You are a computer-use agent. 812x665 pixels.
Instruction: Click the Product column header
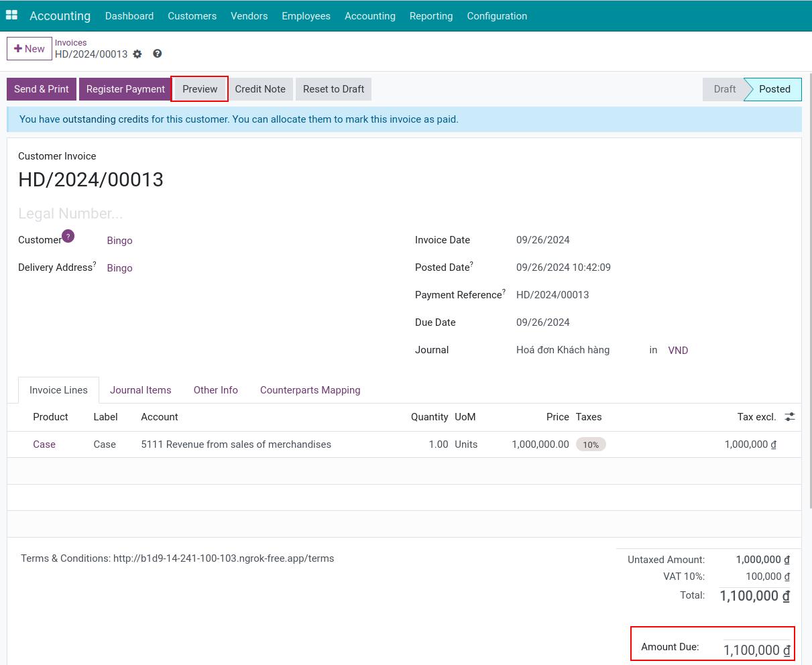coord(50,417)
